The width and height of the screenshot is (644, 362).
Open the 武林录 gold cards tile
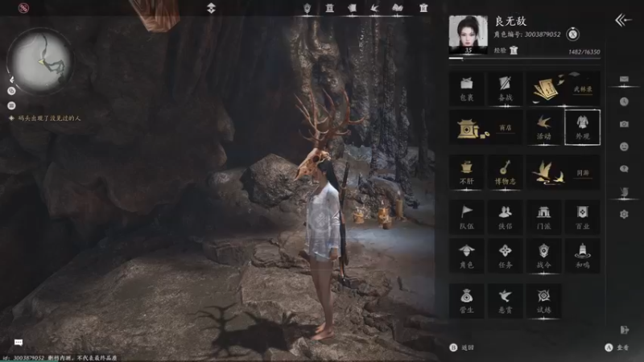pos(563,89)
